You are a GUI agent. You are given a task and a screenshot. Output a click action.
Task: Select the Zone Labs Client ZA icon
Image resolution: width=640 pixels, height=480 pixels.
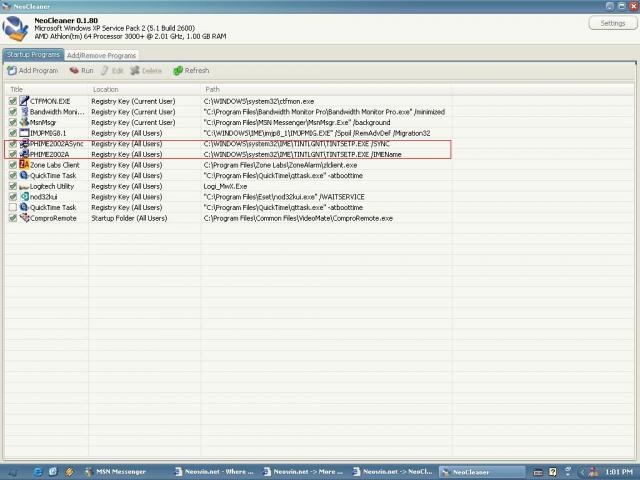[24, 164]
